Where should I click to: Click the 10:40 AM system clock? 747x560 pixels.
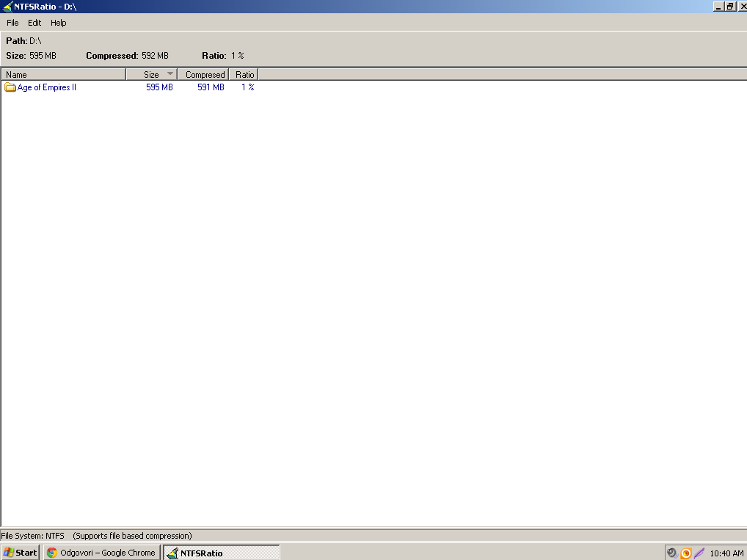(726, 553)
